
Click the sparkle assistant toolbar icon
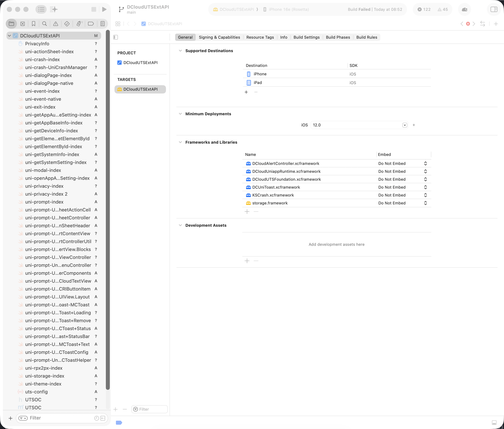[54, 9]
